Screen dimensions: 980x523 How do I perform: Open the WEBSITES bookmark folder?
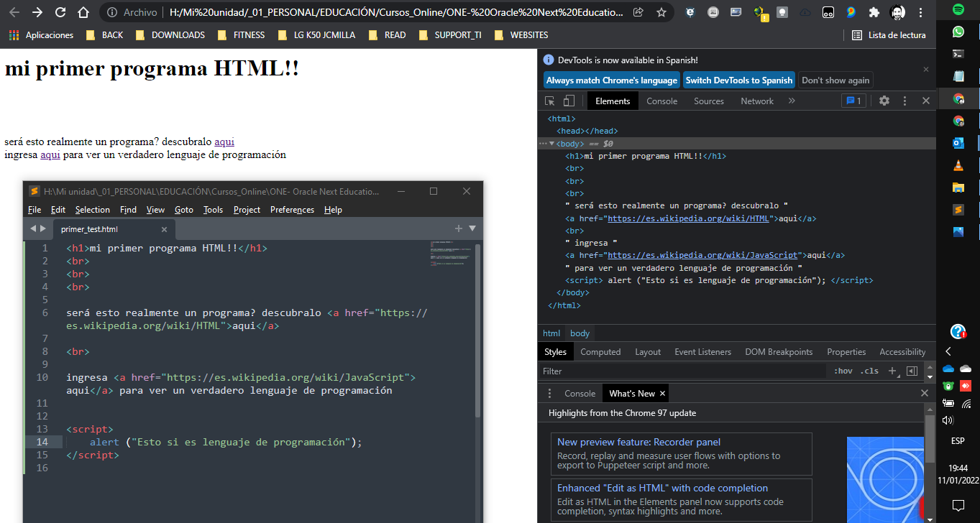[x=521, y=35]
